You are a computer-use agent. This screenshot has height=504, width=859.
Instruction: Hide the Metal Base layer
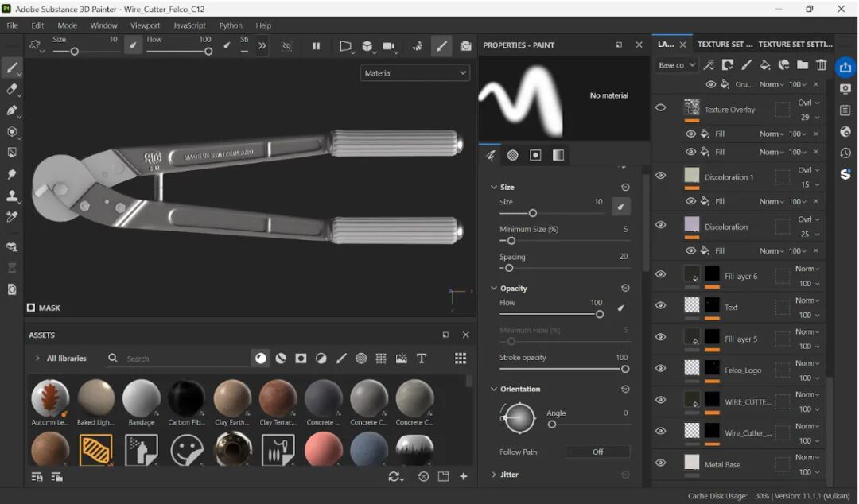(x=661, y=463)
